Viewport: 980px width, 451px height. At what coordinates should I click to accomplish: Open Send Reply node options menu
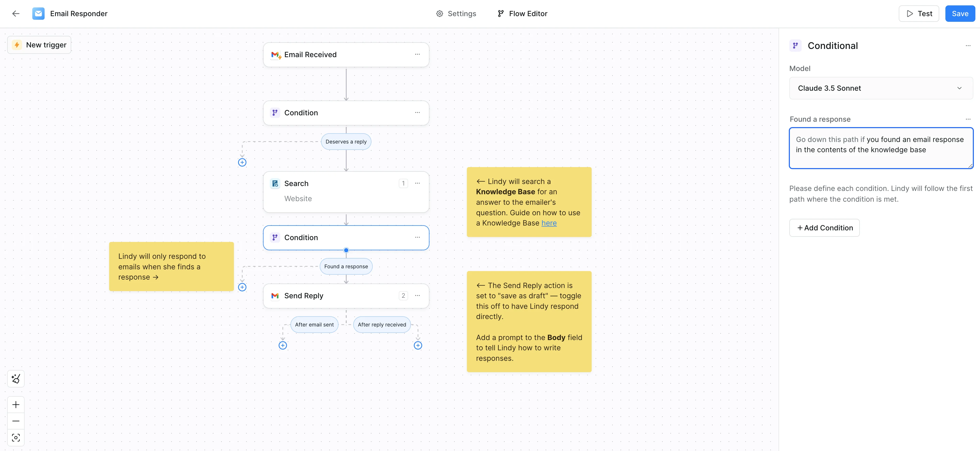pos(417,295)
